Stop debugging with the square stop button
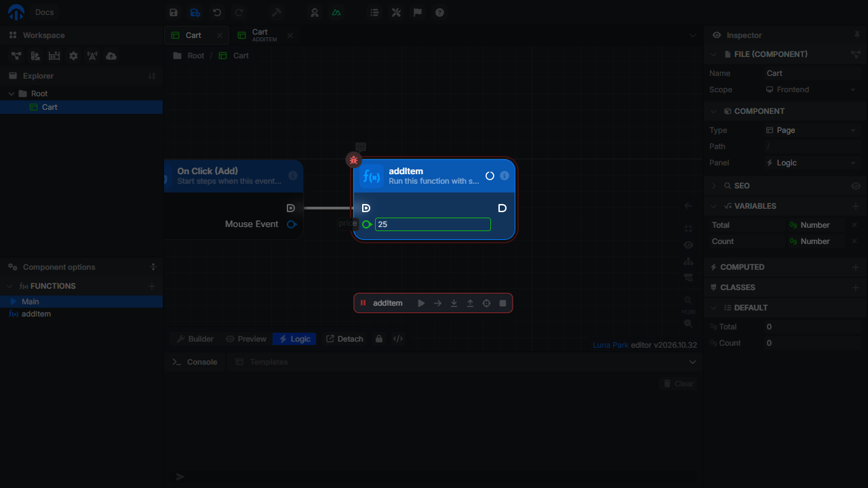868x488 pixels. tap(502, 303)
